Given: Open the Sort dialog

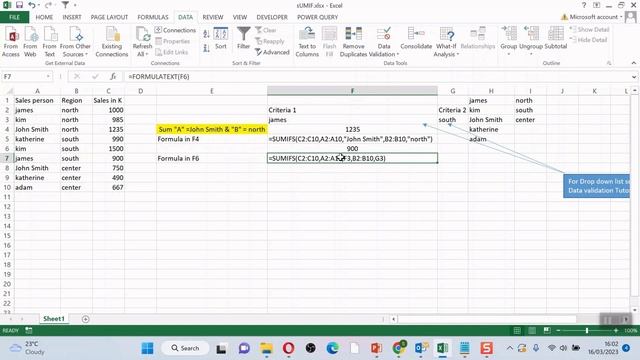Looking at the screenshot, I should pos(221,39).
